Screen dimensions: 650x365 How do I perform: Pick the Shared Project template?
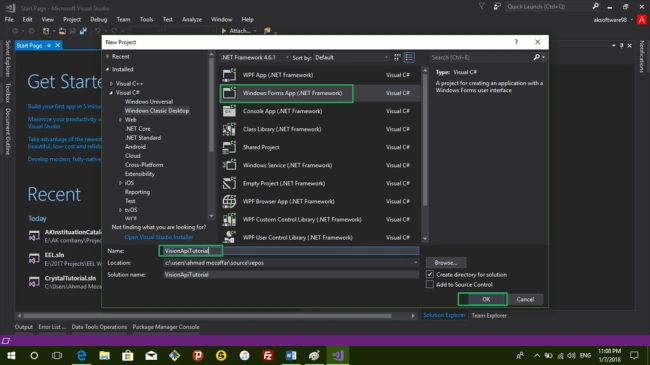[319, 147]
